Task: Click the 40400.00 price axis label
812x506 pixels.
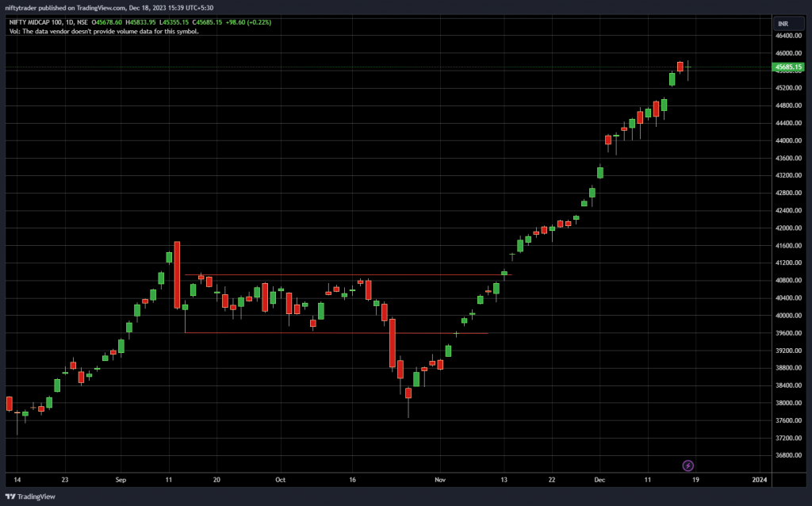Action: pos(789,298)
